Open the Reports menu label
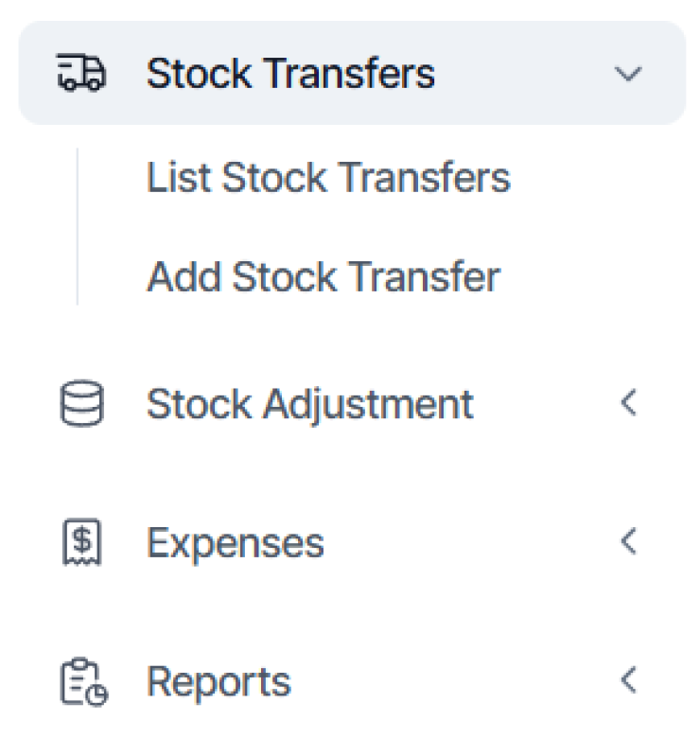 [219, 682]
